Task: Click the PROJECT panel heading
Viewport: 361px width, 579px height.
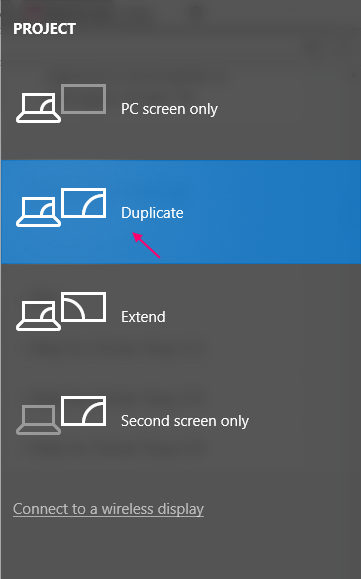Action: pyautogui.click(x=44, y=29)
